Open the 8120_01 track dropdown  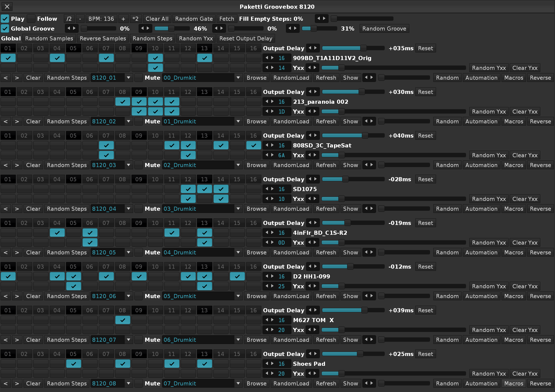pos(128,78)
